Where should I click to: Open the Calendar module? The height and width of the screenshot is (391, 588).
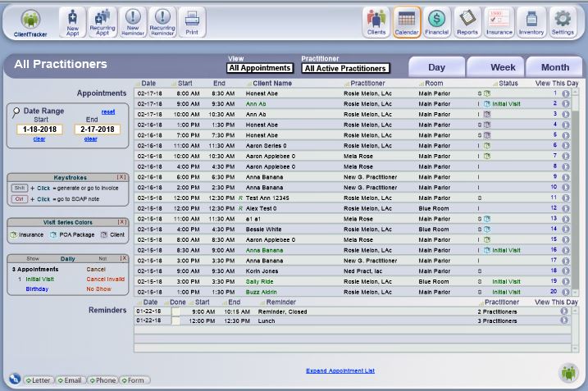[407, 22]
